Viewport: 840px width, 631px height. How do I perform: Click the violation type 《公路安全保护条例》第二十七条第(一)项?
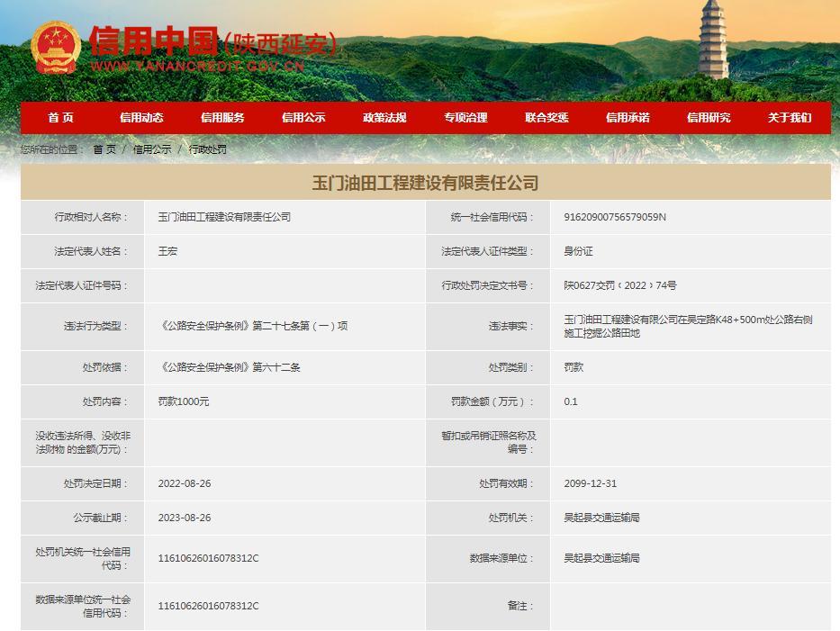253,326
